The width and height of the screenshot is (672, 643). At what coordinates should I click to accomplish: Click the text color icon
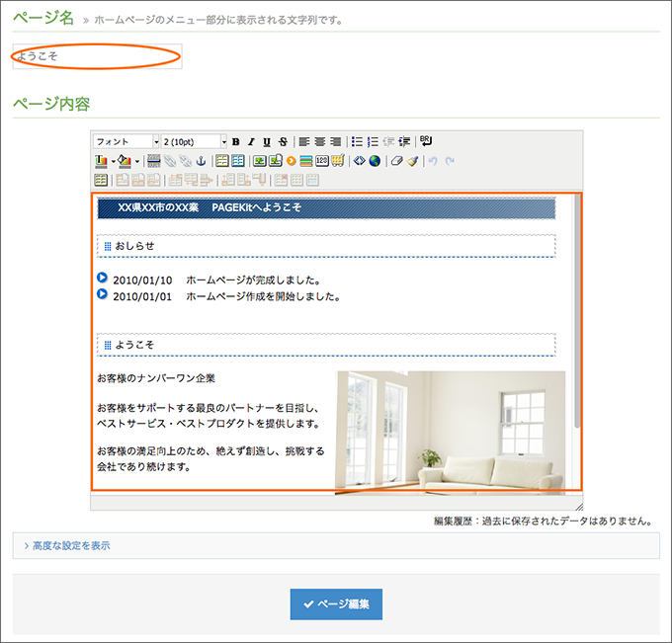pos(101,161)
